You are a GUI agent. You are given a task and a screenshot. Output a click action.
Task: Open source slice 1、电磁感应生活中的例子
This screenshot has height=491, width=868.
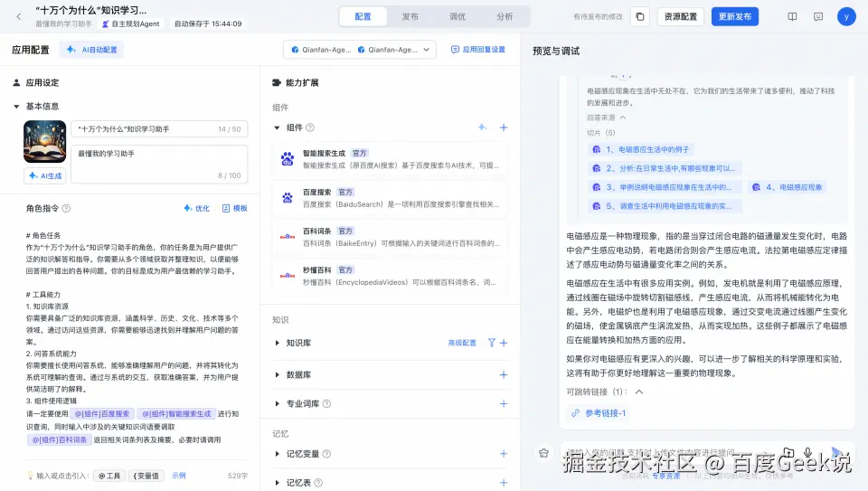tap(640, 149)
